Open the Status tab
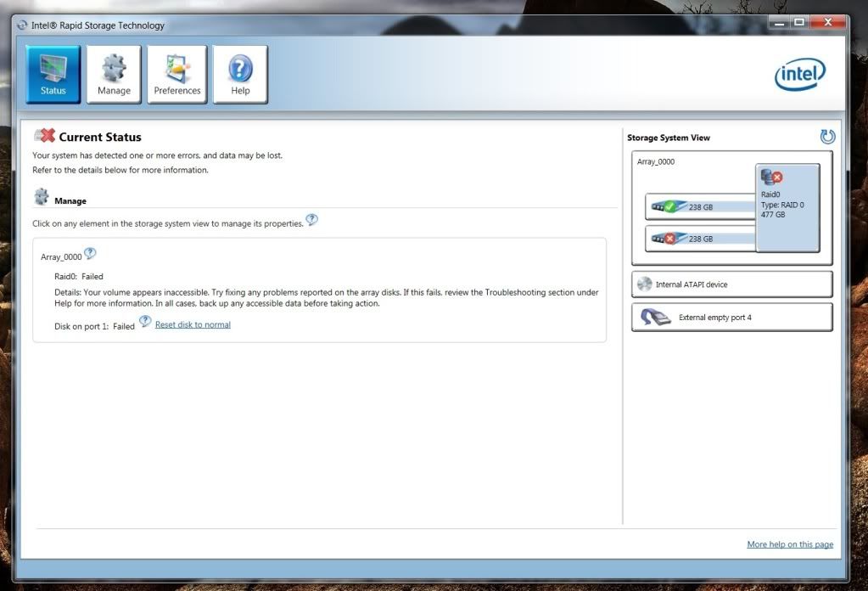 tap(53, 74)
